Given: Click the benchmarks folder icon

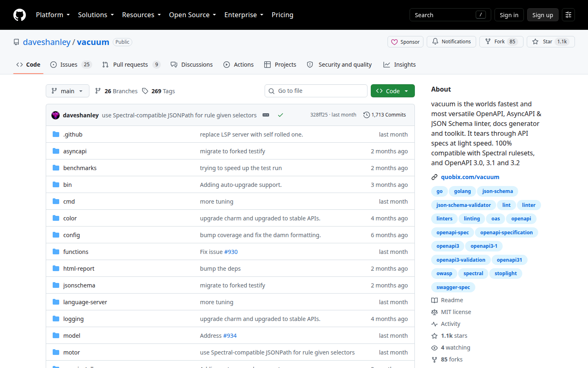Looking at the screenshot, I should [x=56, y=168].
